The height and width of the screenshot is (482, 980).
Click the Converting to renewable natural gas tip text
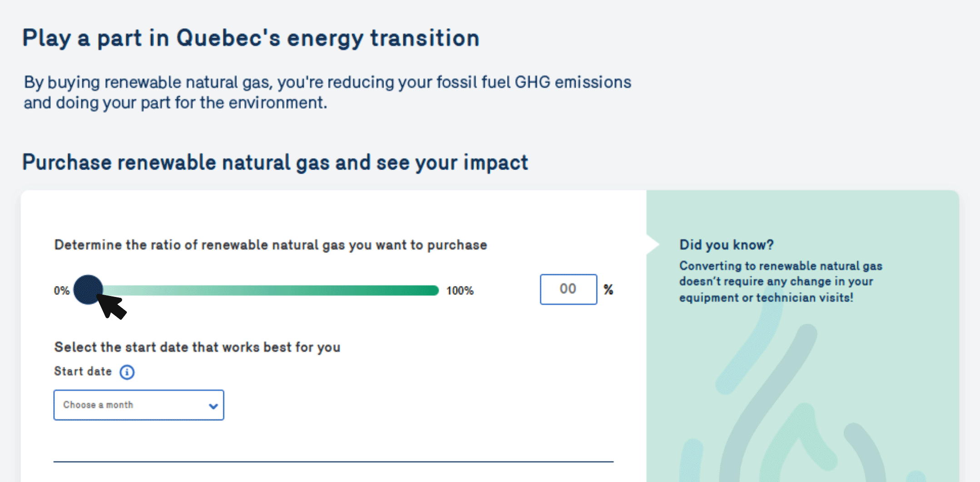(x=781, y=281)
